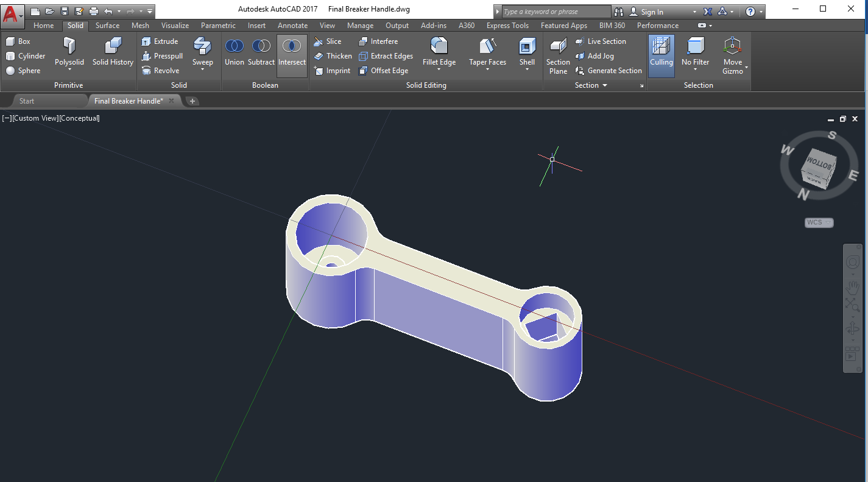Open the Section panel dialog launcher arrow
This screenshot has height=482, width=868.
[641, 86]
